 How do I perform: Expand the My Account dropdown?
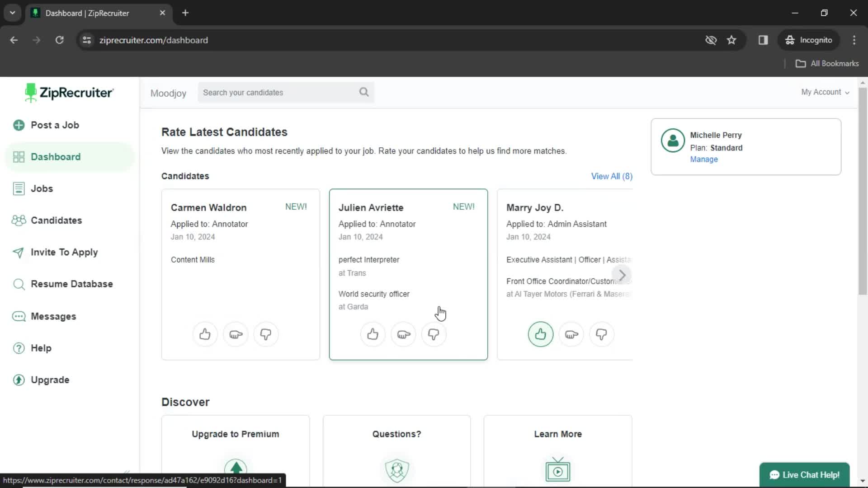[825, 92]
